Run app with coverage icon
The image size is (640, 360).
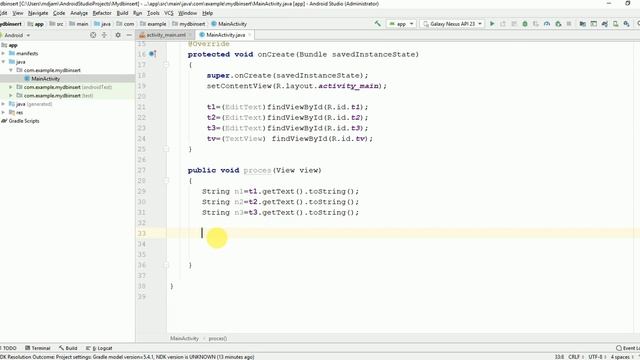pyautogui.click(x=536, y=24)
